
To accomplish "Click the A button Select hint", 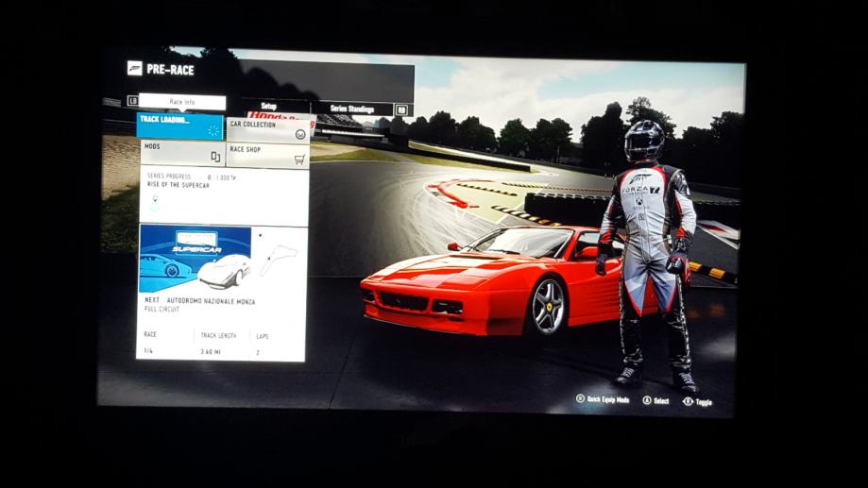I will click(x=655, y=400).
